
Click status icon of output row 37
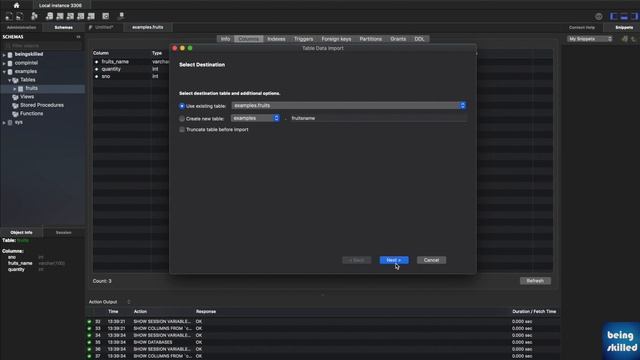click(89, 356)
